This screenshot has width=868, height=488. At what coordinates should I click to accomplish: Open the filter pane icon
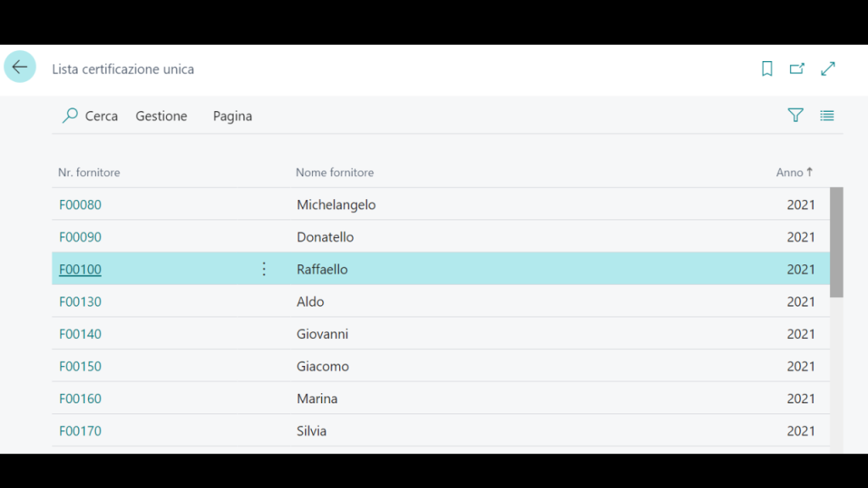(x=795, y=115)
